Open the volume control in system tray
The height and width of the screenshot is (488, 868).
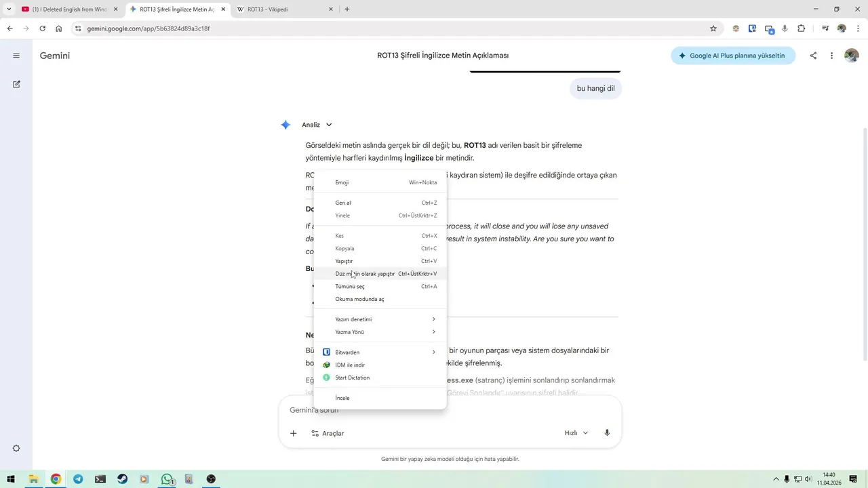808,479
